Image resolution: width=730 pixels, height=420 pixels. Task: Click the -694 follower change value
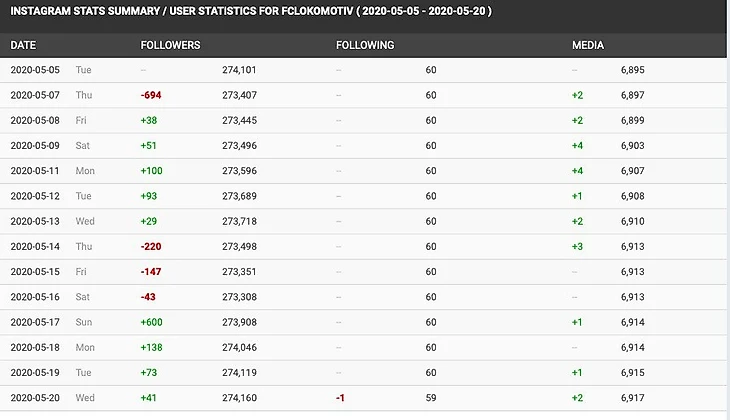[152, 95]
